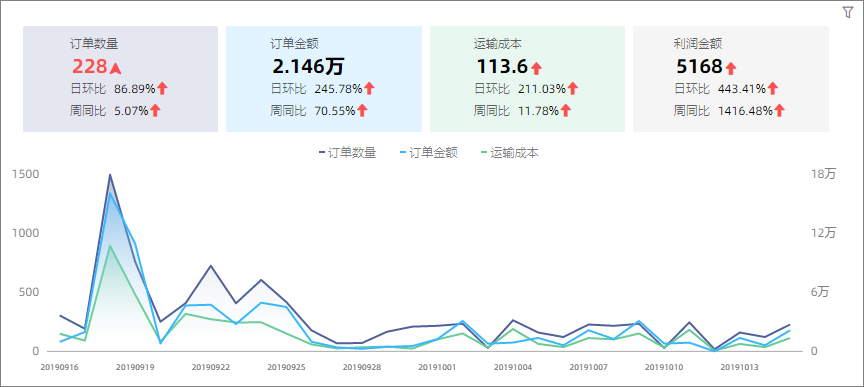Image resolution: width=864 pixels, height=387 pixels.
Task: Click the 228 order count value
Action: (x=89, y=67)
